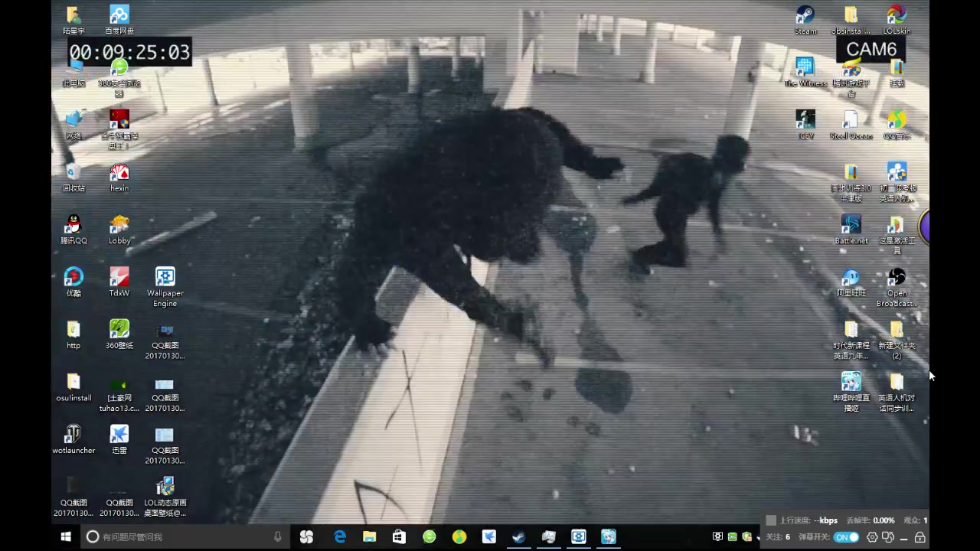Open the 迅雷 desktop shortcut
980x551 pixels.
pos(119,439)
